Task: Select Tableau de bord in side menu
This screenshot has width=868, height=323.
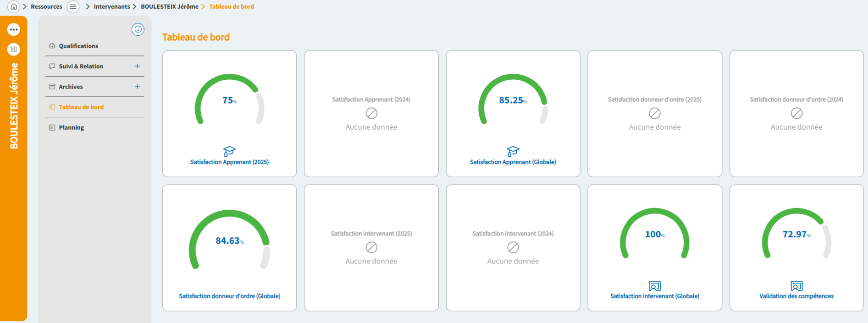Action: click(81, 107)
